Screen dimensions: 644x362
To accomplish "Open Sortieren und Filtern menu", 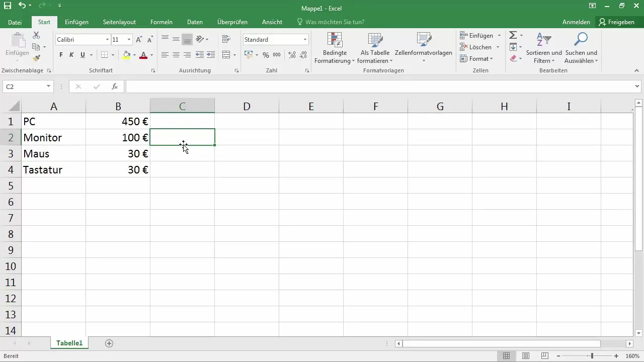I will coord(544,48).
